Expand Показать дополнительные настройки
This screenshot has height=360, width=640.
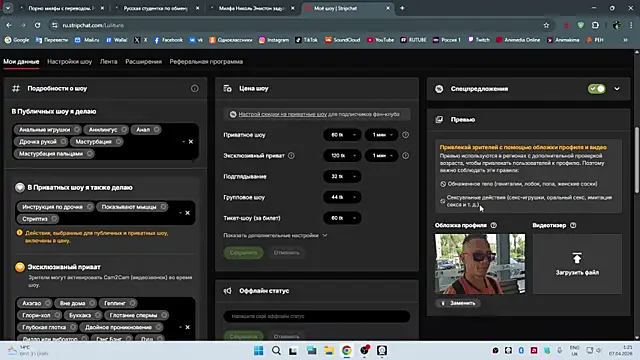point(275,236)
